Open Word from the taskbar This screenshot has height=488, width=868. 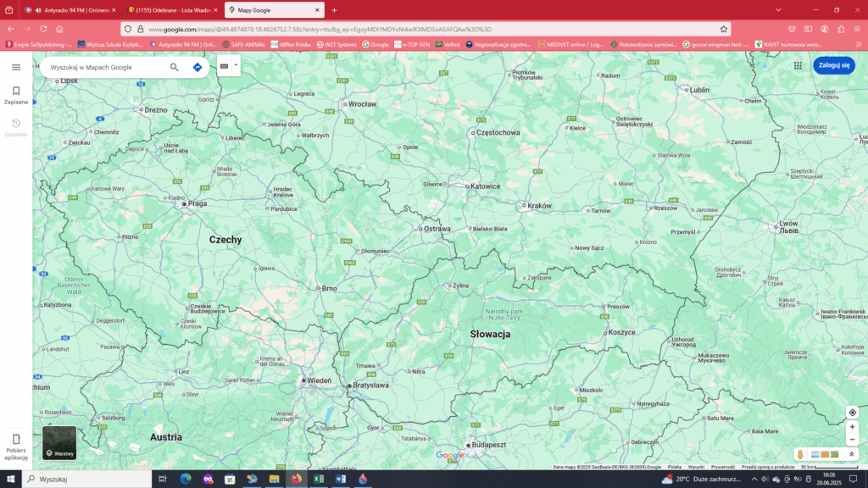(341, 480)
